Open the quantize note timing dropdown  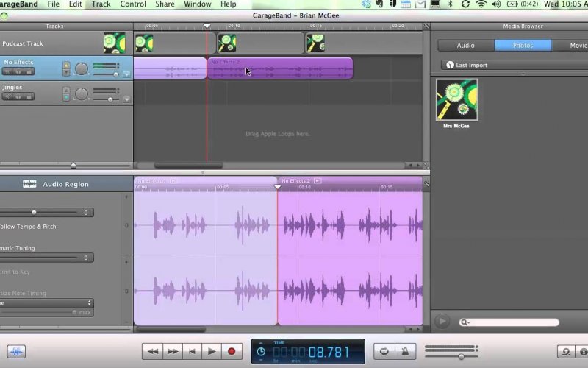click(x=46, y=303)
